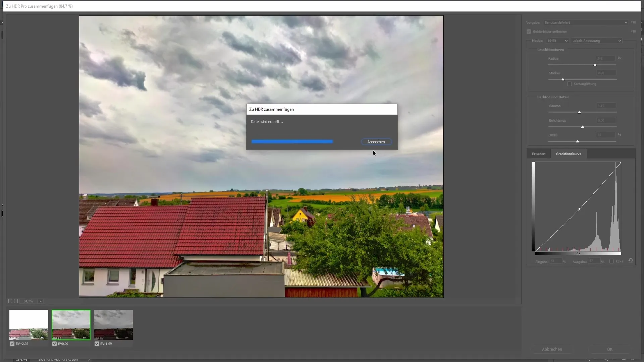Image resolution: width=644 pixels, height=362 pixels.
Task: Adjust the Stärke slider handle
Action: pos(563,79)
